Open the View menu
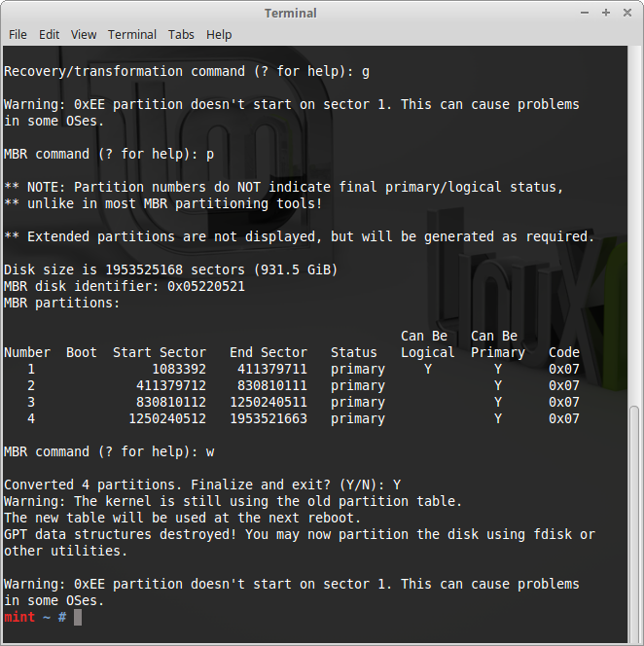The height and width of the screenshot is (646, 644). pyautogui.click(x=84, y=35)
